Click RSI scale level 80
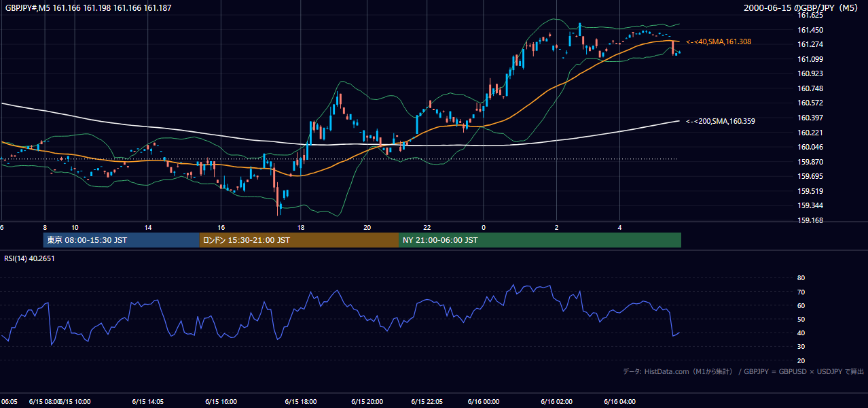 click(801, 278)
